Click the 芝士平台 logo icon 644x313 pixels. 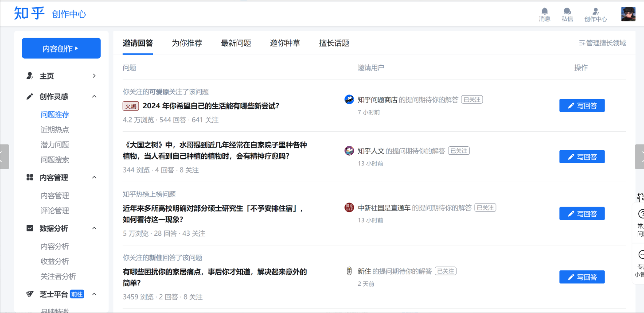point(30,294)
